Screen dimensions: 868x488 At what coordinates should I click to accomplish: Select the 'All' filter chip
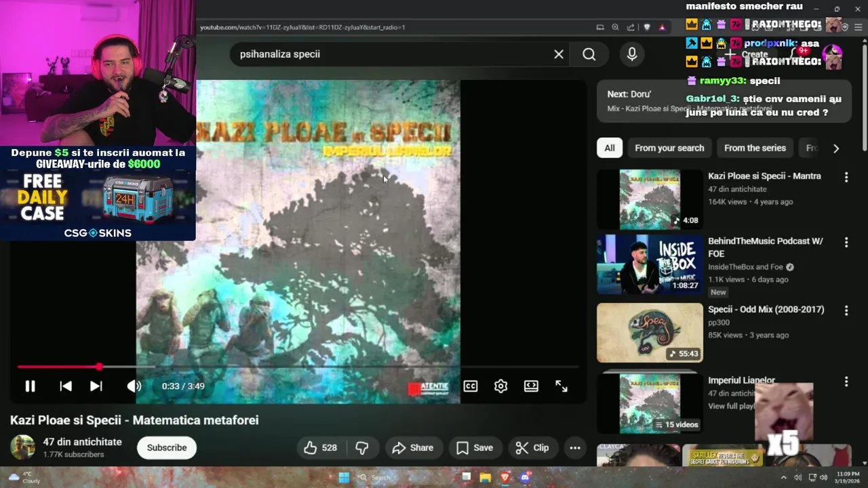[x=610, y=148]
